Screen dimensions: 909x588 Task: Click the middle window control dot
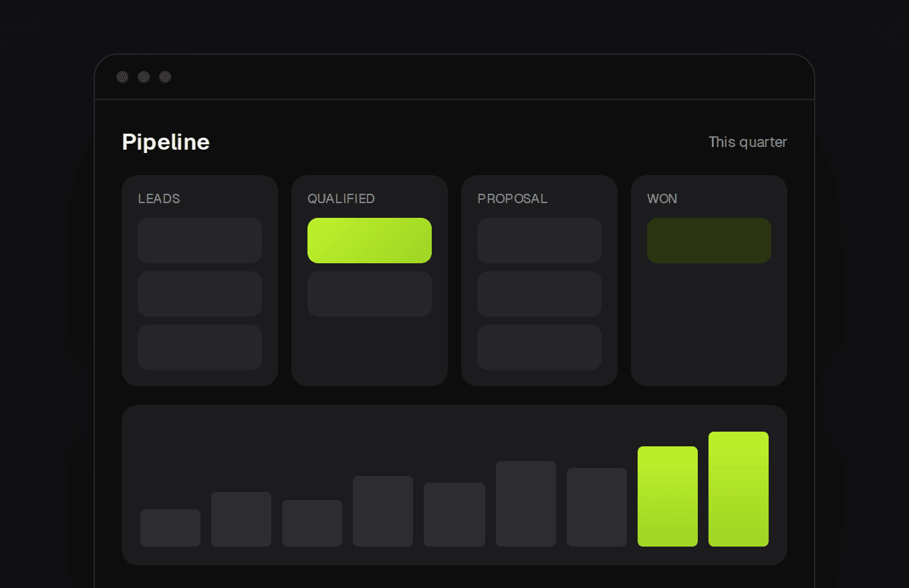(x=144, y=77)
